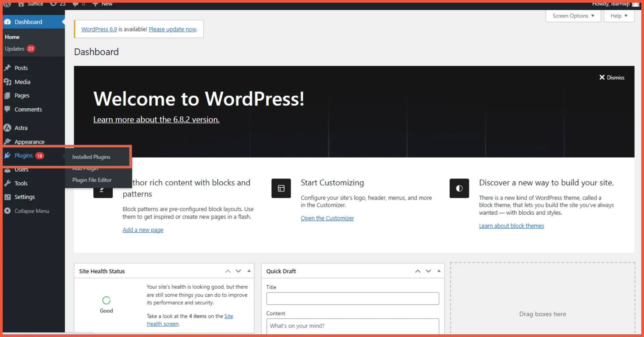Open the New menu in admin bar
This screenshot has width=644, height=337.
(102, 4)
